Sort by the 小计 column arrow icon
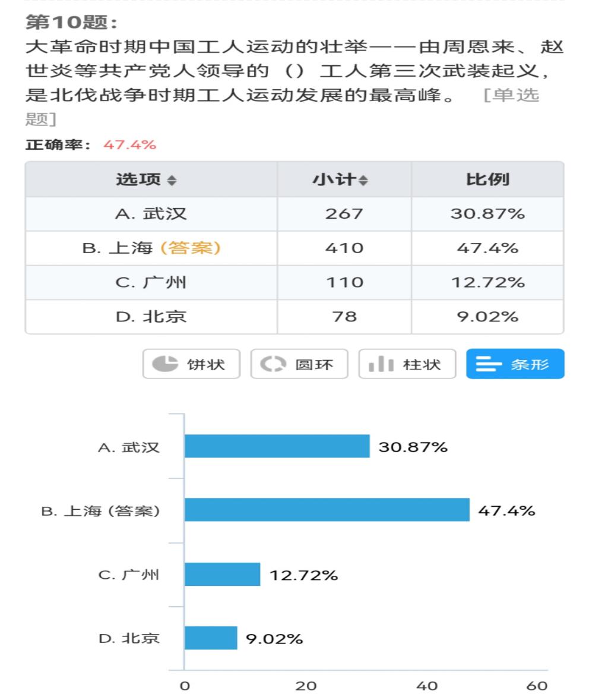This screenshot has height=700, width=589. click(363, 180)
